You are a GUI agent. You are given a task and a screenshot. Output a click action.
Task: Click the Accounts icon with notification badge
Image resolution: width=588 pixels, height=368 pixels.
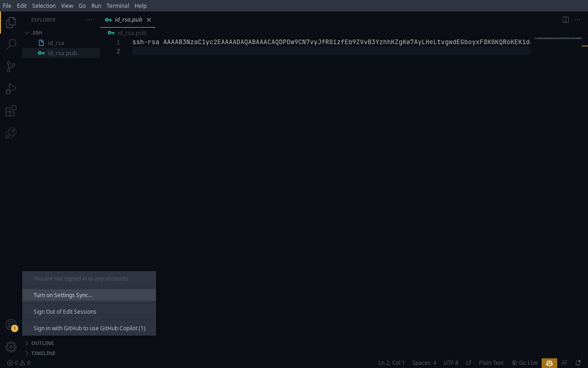click(11, 325)
